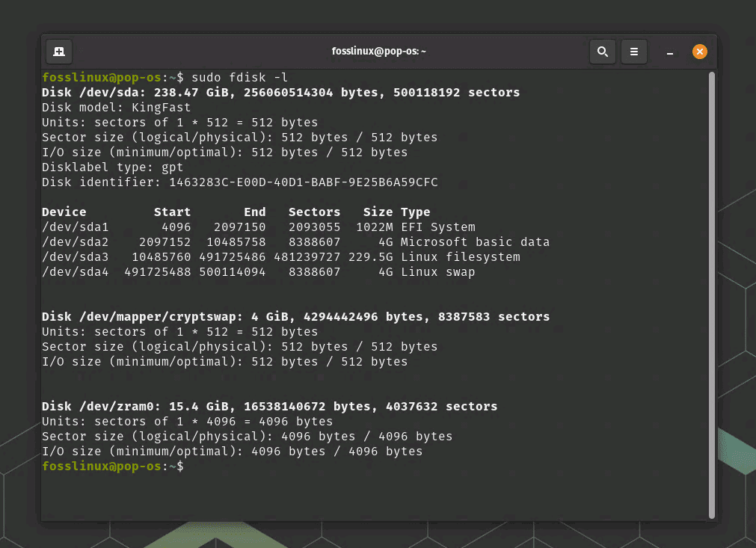Screen dimensions: 756x548
Task: Click the /dev/sda1 device entry
Action: point(76,227)
